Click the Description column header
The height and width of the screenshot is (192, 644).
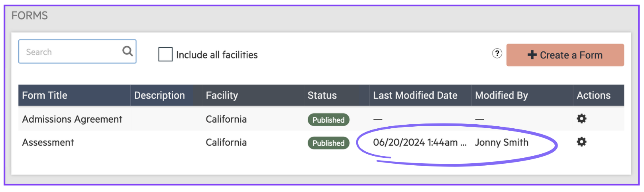coord(159,95)
